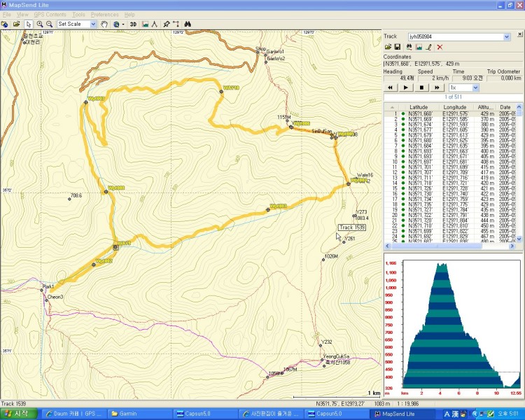Click the elevation profile chart

[462, 324]
